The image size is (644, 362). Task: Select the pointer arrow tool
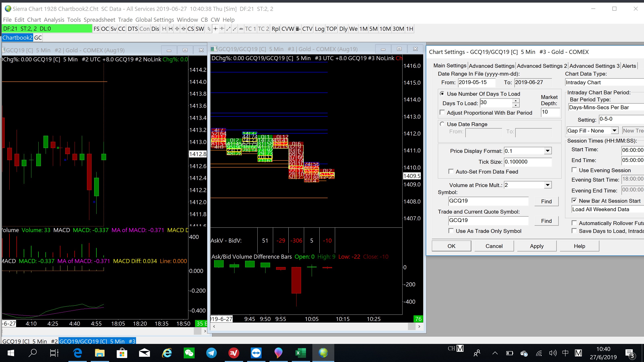[209, 29]
